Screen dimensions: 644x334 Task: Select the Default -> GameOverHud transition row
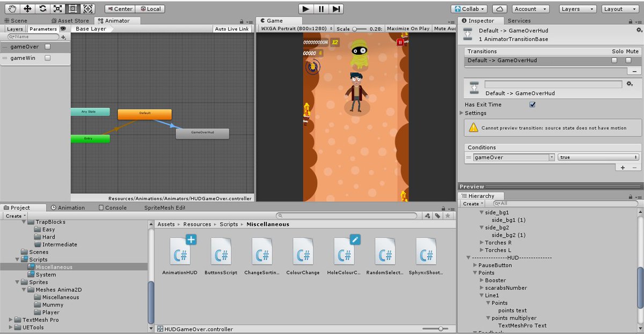(553, 60)
